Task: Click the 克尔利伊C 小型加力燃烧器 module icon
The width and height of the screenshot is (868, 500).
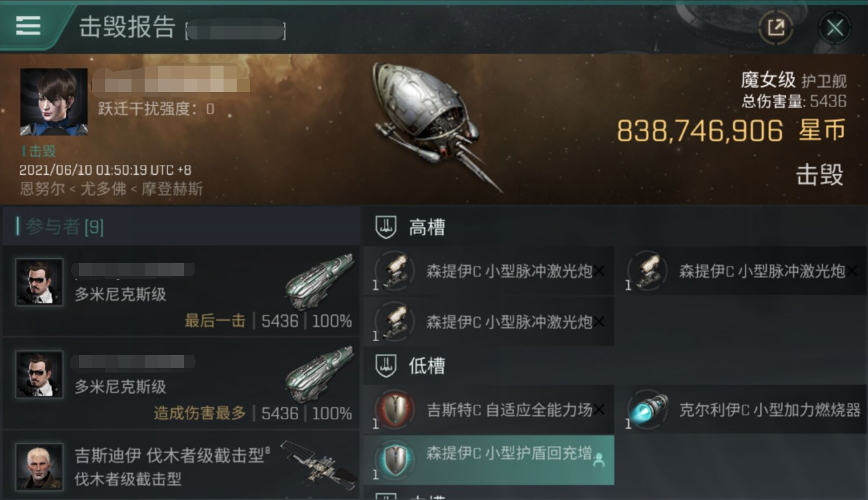Action: [648, 409]
